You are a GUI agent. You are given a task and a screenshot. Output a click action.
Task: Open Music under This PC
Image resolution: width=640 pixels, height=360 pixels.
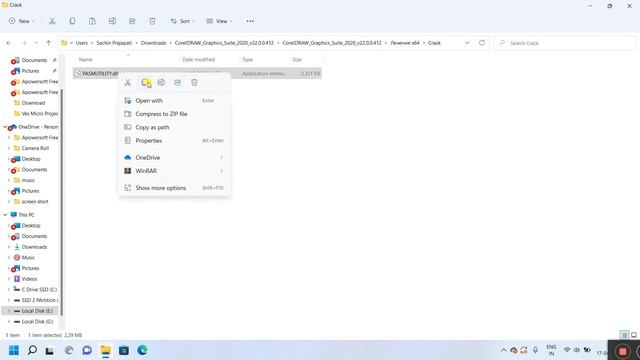pyautogui.click(x=28, y=258)
